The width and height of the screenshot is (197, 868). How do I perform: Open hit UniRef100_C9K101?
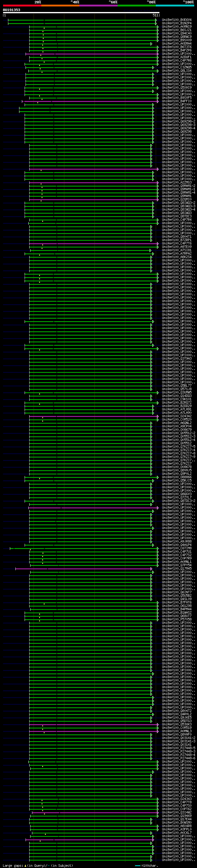coord(177,399)
